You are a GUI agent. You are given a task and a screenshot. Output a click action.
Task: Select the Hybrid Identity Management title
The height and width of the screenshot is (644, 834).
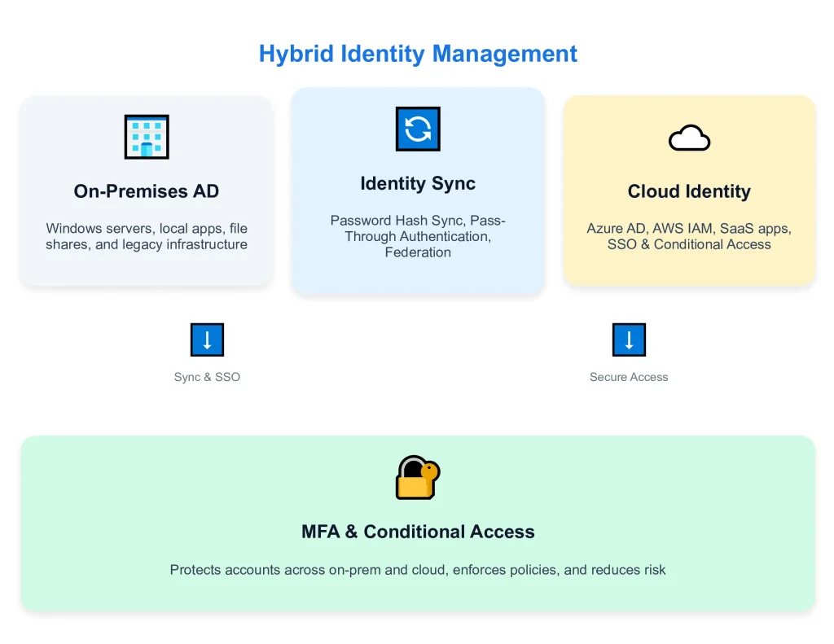tap(418, 54)
